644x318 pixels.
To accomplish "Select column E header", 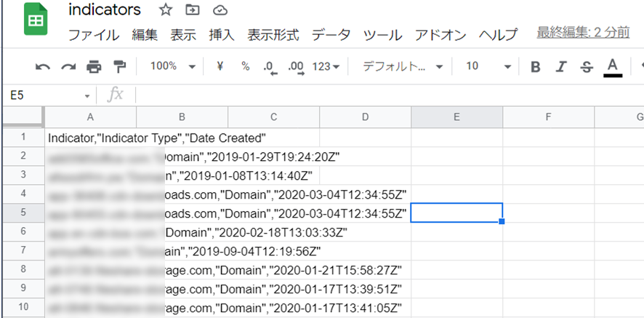I will 456,117.
